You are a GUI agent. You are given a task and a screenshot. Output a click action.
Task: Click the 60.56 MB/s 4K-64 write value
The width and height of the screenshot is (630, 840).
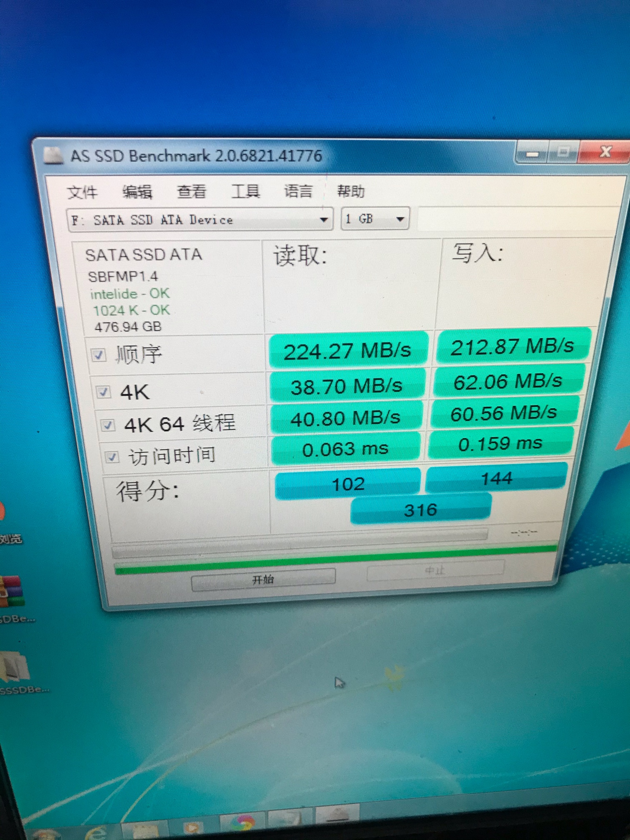pos(504,412)
